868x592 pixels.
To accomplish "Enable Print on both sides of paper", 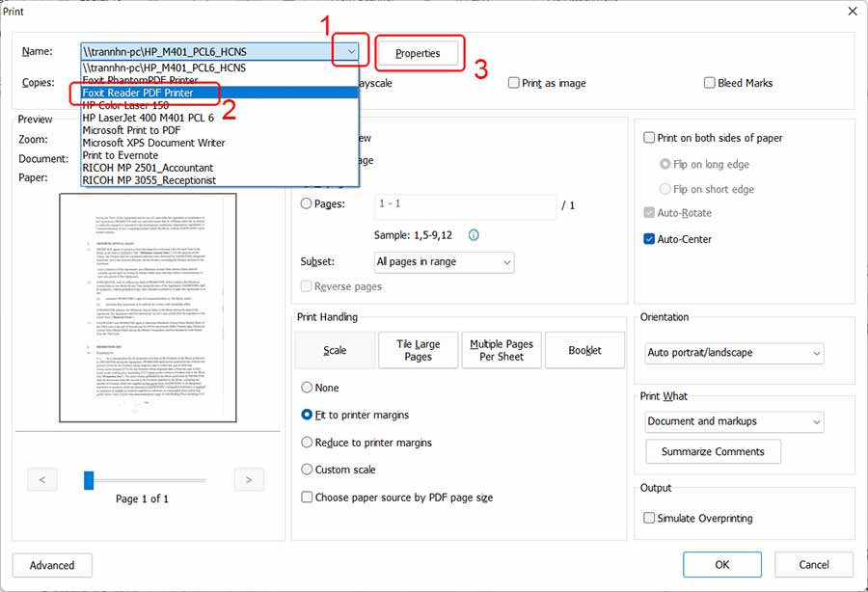I will click(650, 137).
